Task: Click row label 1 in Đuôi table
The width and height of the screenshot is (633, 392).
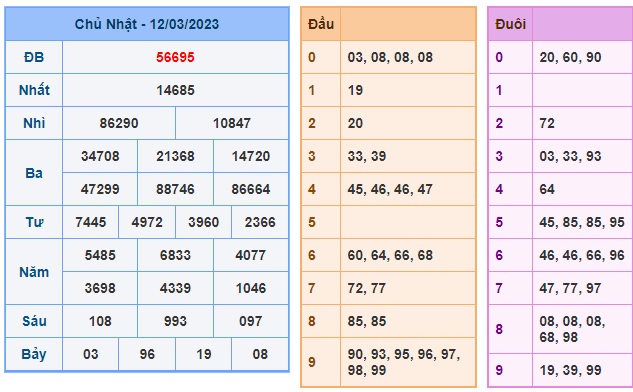Action: [499, 90]
